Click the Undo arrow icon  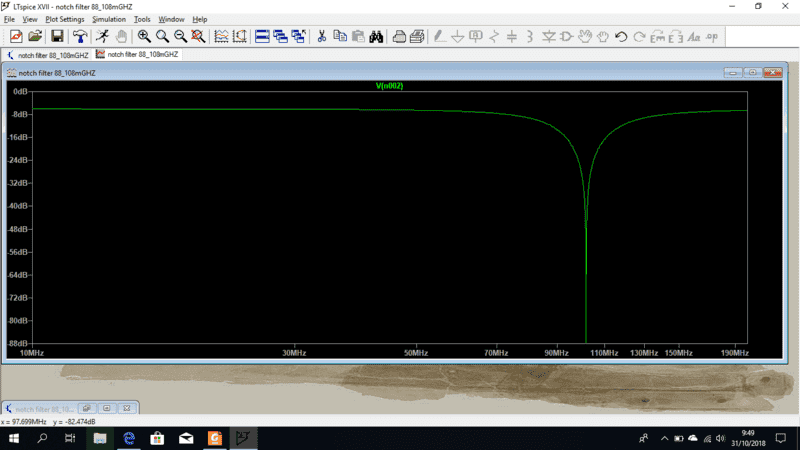[621, 37]
